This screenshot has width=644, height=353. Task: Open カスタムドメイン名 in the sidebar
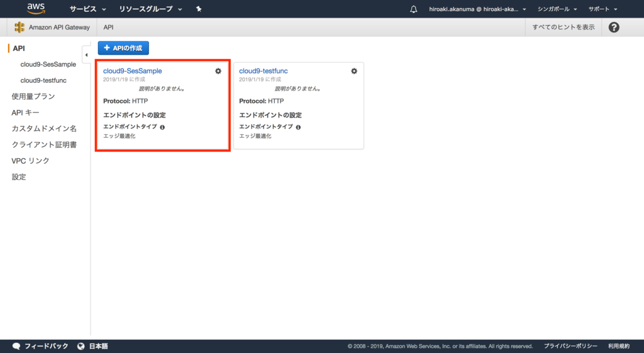pyautogui.click(x=44, y=128)
